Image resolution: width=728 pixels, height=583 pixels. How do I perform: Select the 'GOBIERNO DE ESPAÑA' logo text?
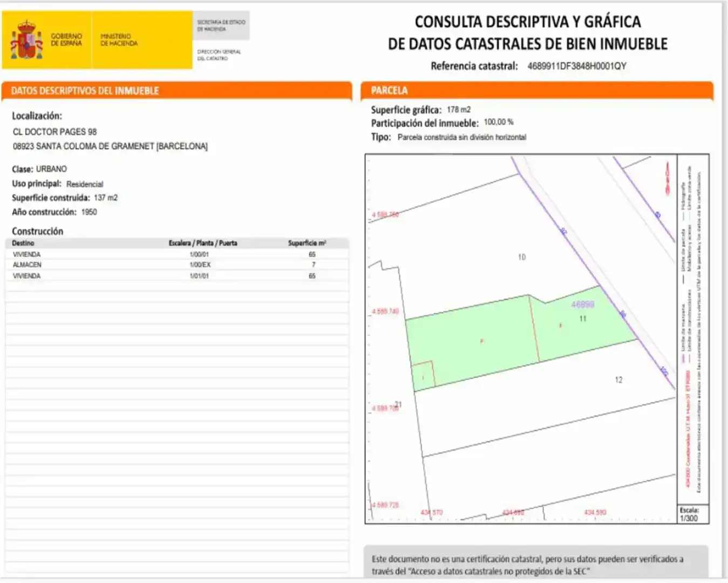pos(66,39)
